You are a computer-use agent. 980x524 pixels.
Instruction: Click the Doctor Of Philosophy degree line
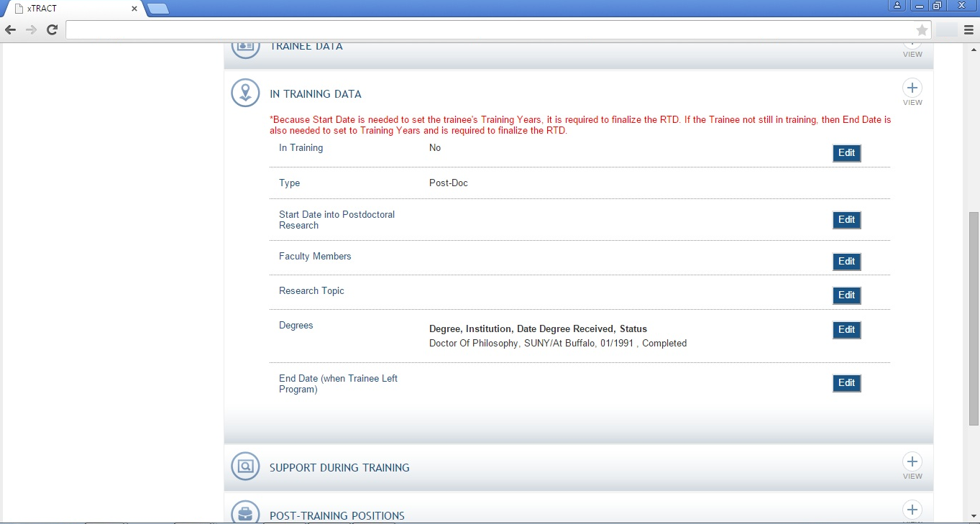click(x=558, y=344)
